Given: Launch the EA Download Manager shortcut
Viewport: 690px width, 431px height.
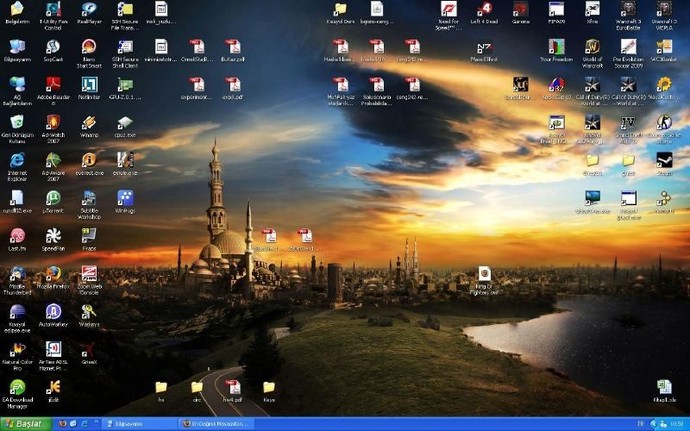Looking at the screenshot, I should (17, 387).
